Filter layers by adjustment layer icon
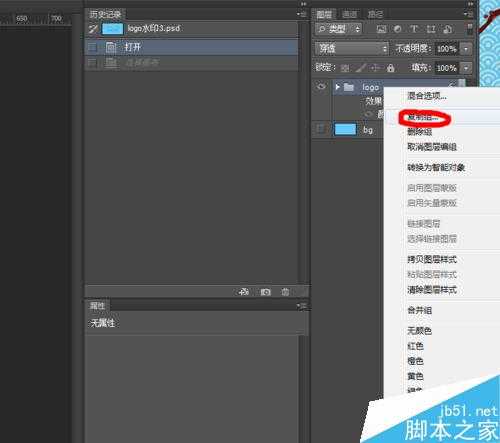 click(x=397, y=29)
